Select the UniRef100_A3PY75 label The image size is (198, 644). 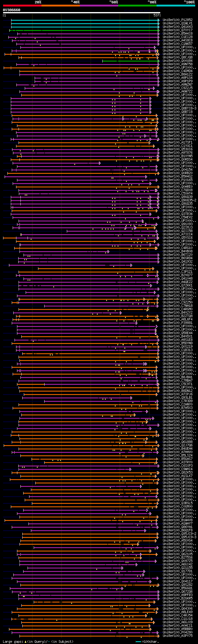click(178, 636)
